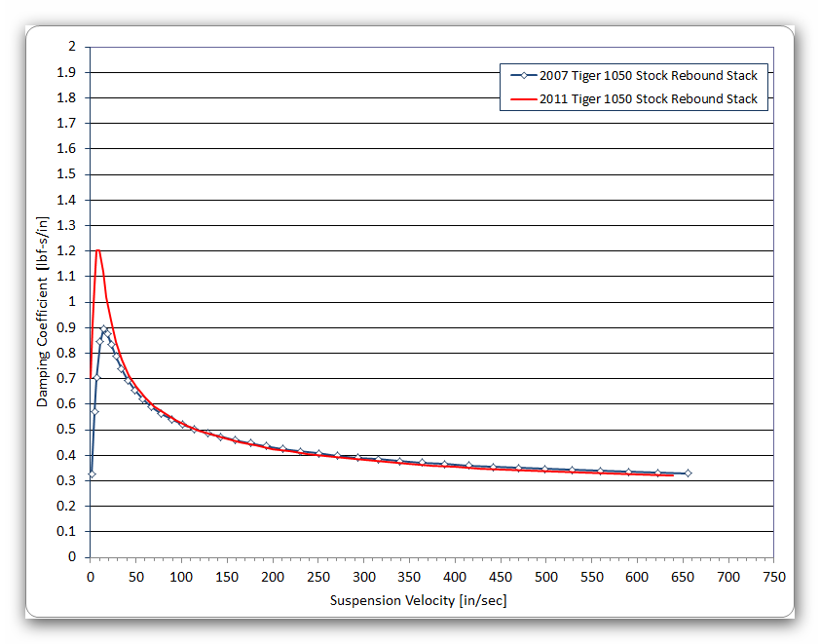Select the 300 label on horizontal axis
This screenshot has height=644, width=820.
[363, 577]
